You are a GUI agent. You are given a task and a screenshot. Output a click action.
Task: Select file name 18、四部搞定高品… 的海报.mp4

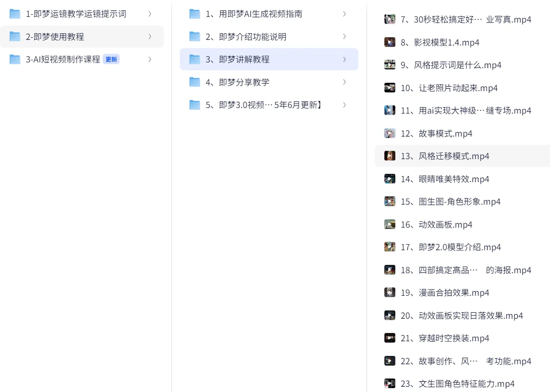(x=466, y=270)
